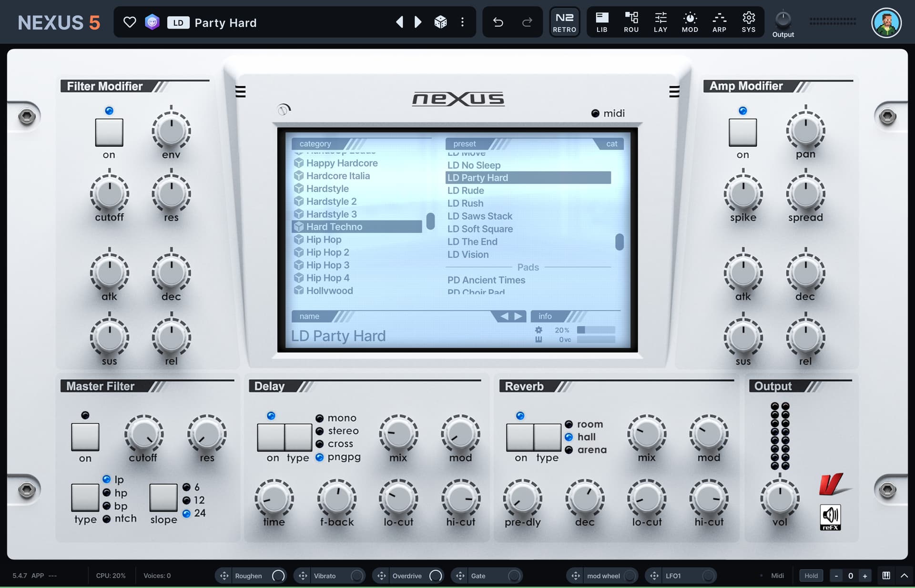
Task: Click the undo arrow icon
Action: click(498, 22)
